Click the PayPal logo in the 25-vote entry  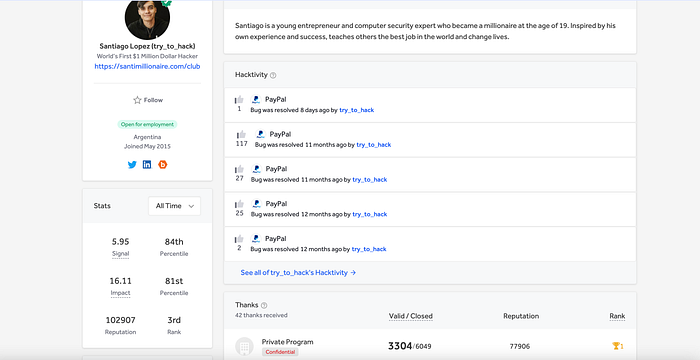[x=256, y=204]
